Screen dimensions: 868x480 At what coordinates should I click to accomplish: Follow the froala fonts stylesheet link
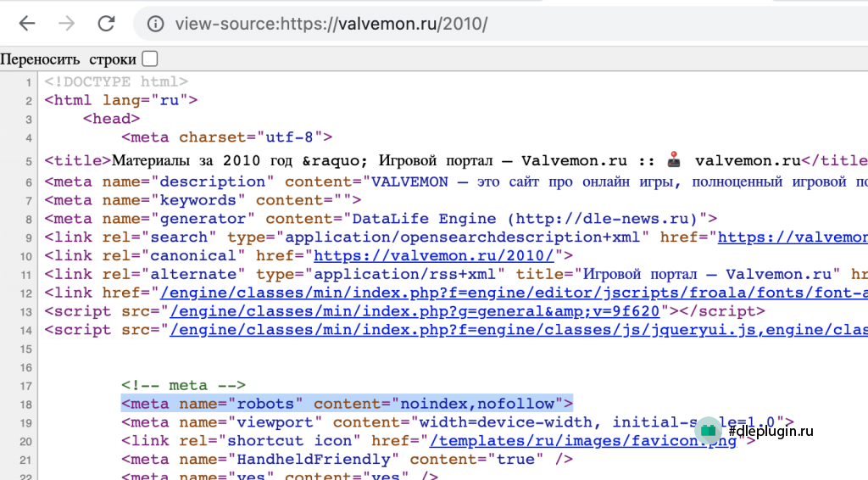click(x=514, y=293)
